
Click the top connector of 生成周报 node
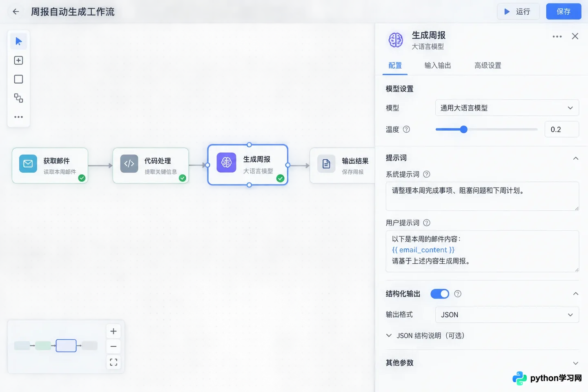(x=249, y=145)
